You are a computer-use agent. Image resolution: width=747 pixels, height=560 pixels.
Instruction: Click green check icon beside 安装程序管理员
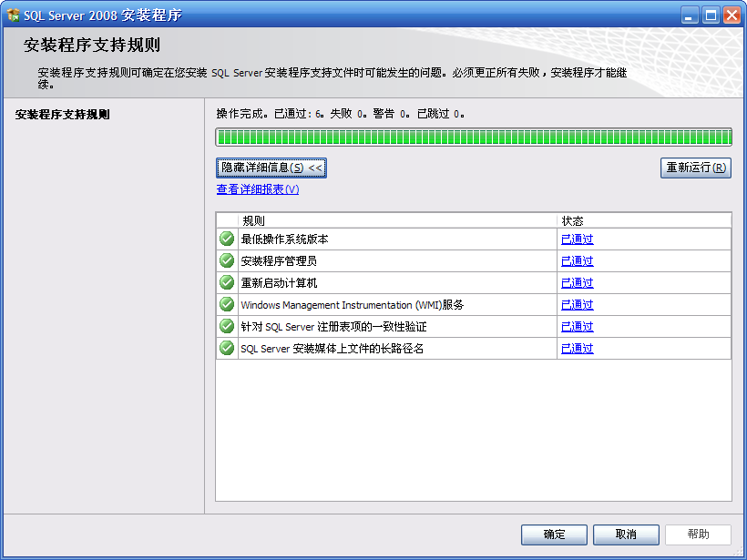coord(227,260)
